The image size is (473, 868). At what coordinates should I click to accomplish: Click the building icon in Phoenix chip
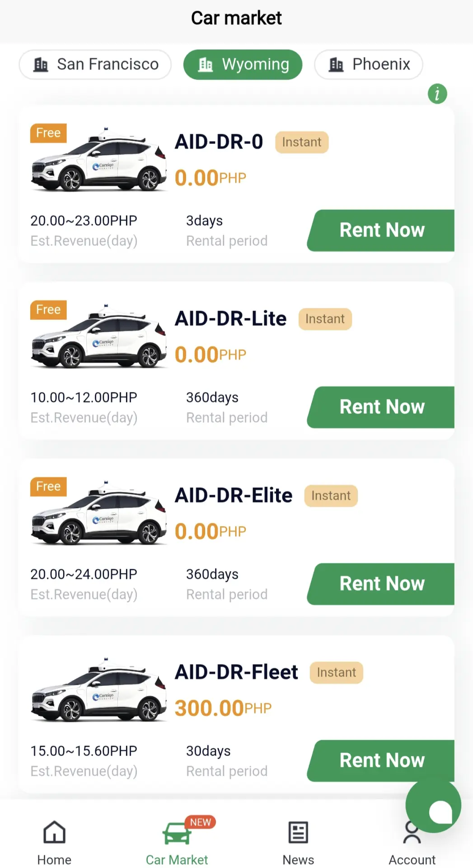(336, 65)
